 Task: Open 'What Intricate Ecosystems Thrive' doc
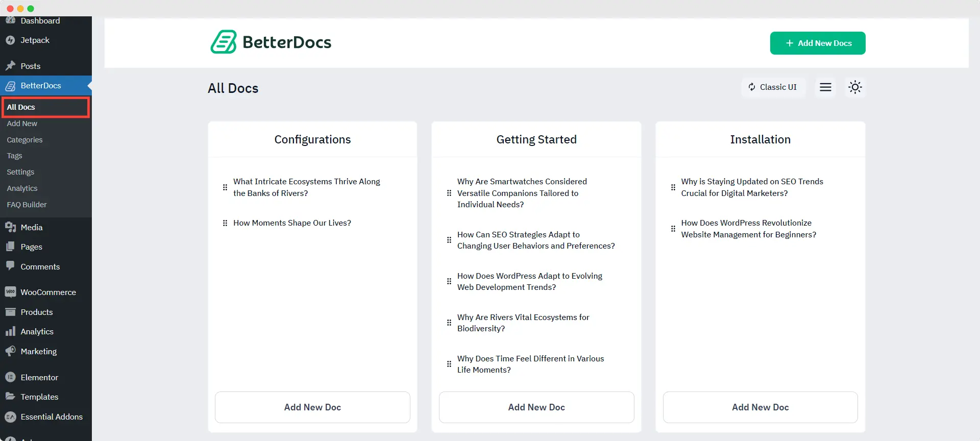(x=307, y=187)
